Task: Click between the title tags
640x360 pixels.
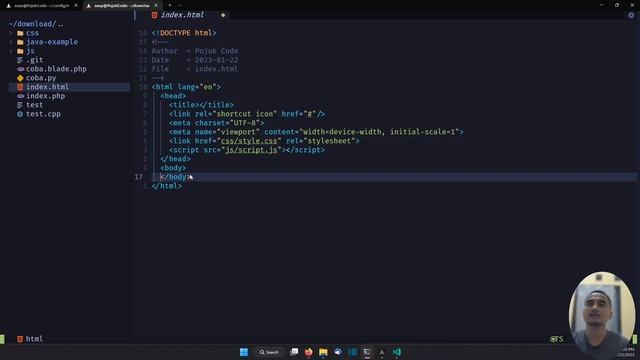Action: point(199,105)
